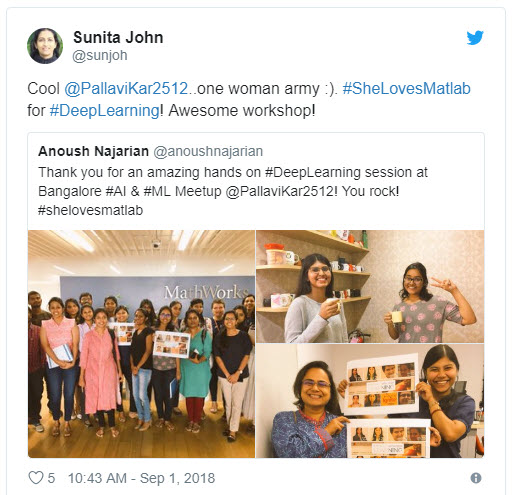Follow the #SheLovesMatlab hashtag link
Viewport: 512px width, 495px height.
(406, 89)
